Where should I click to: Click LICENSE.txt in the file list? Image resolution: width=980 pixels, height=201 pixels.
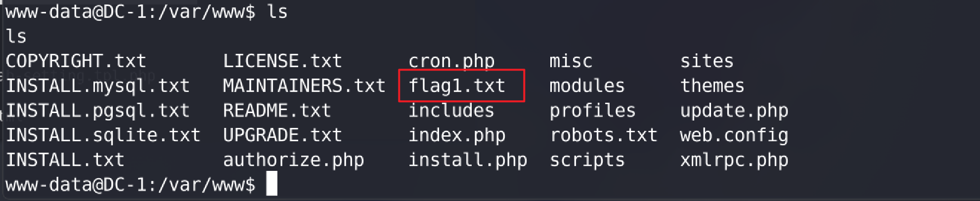point(282,61)
